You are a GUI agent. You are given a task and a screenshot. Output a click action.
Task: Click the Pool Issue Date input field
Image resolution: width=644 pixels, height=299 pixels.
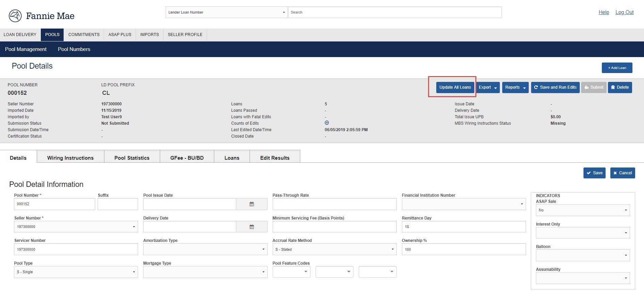(190, 204)
